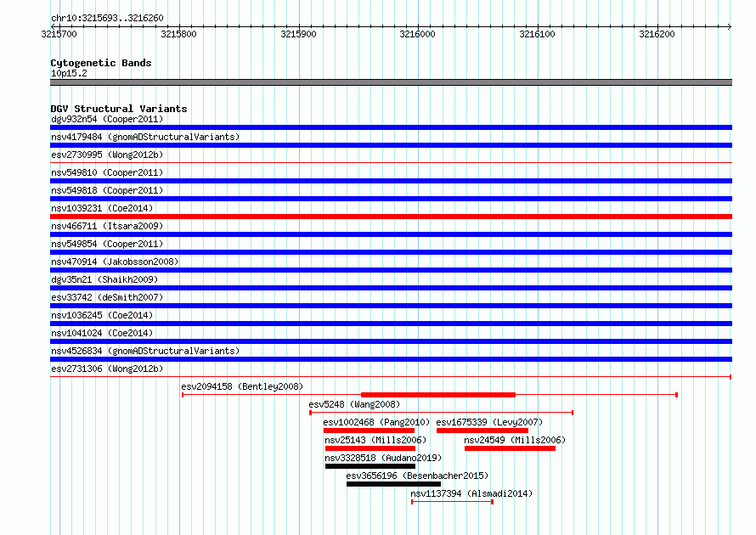Click the Cytogenetic Bands track title
Screen dimensions: 756x535
click(101, 63)
